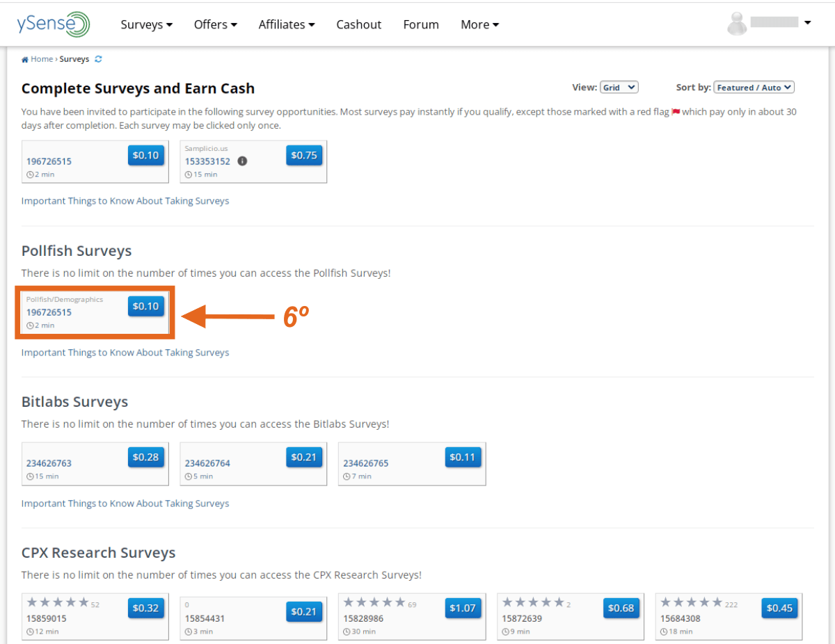Screen dimensions: 835x644
Task: Click the star rating on survey 15872639
Action: coord(533,602)
